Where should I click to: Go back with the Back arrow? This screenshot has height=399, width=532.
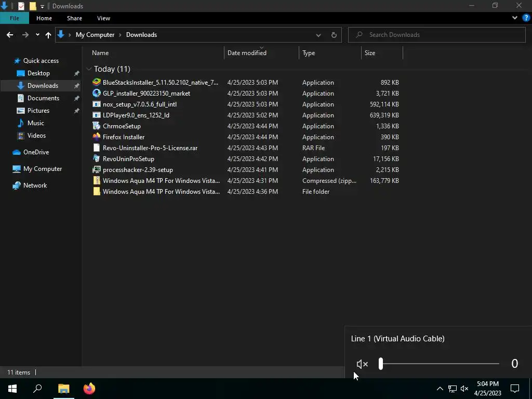(x=10, y=35)
